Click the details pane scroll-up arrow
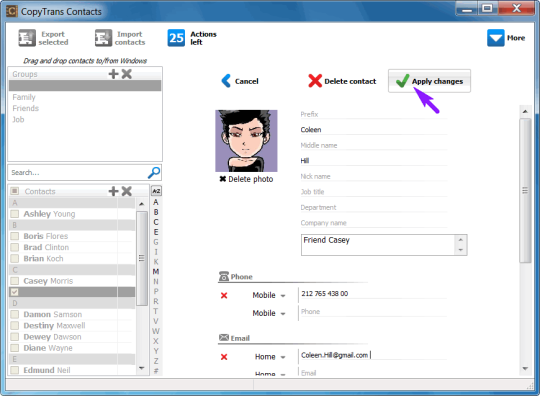This screenshot has height=396, width=540. click(525, 111)
